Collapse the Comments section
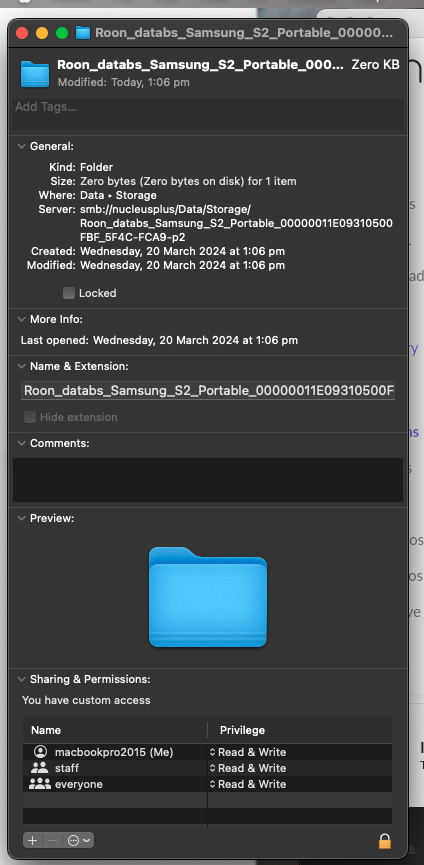The image size is (424, 865). 22,444
